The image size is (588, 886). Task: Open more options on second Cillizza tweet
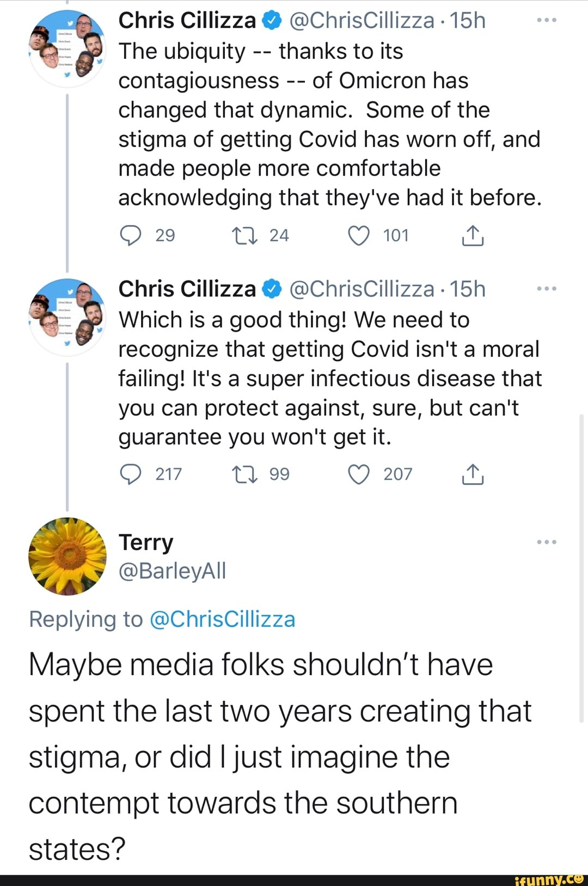(546, 289)
